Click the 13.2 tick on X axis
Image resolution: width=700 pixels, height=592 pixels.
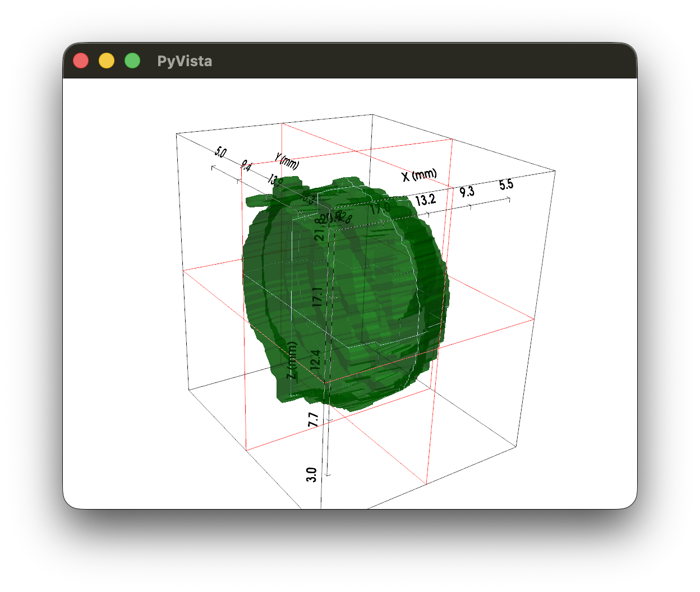[x=425, y=200]
